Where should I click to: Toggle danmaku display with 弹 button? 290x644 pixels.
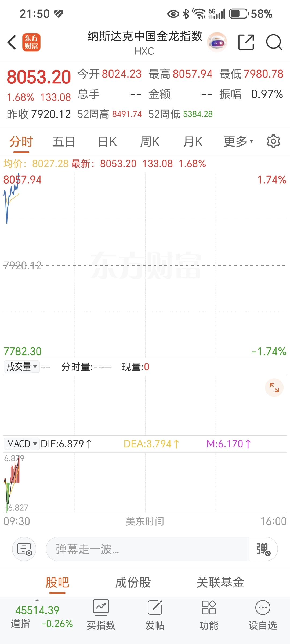click(263, 549)
